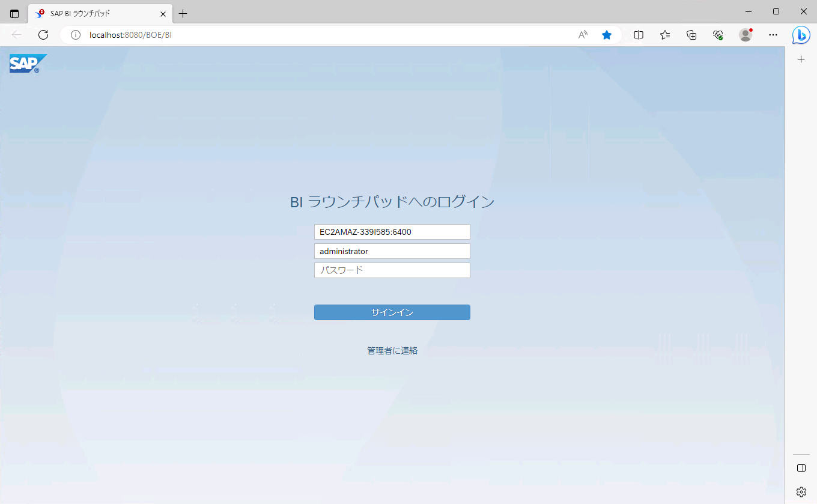Viewport: 817px width, 504px height.
Task: Open sidebar settings gear
Action: (x=801, y=492)
